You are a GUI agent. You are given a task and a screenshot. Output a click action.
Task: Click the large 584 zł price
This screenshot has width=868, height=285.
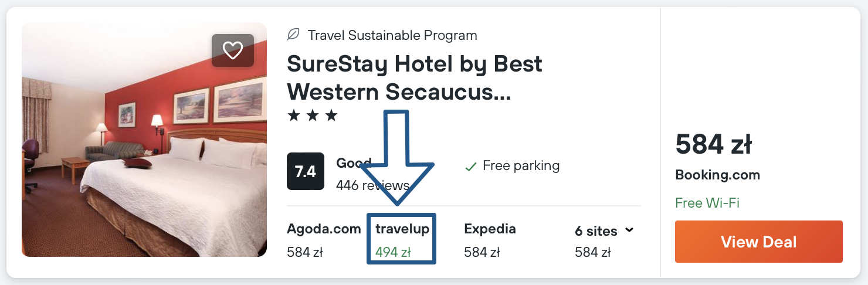tap(714, 144)
